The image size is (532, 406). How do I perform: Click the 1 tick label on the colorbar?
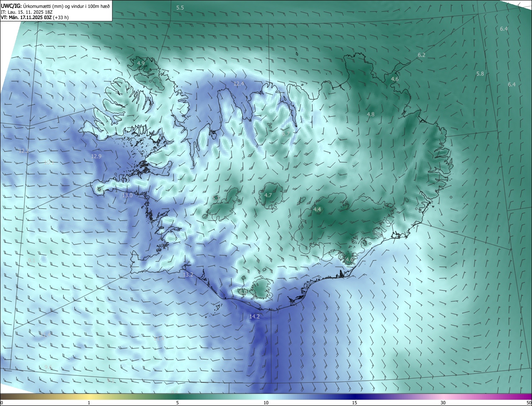pos(89,403)
